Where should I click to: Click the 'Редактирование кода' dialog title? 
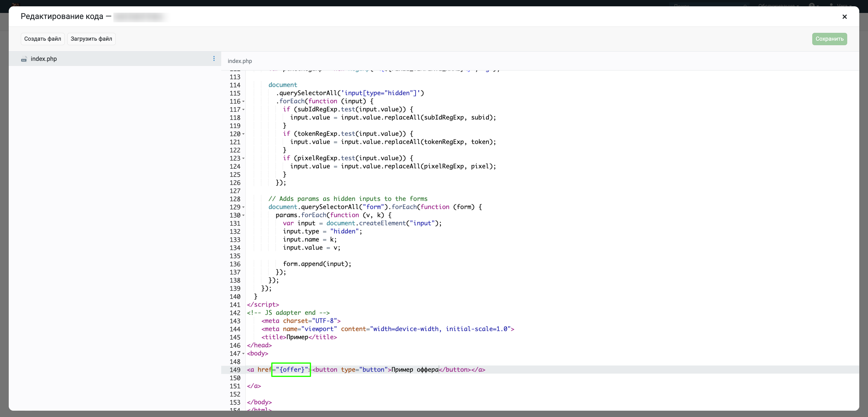62,17
